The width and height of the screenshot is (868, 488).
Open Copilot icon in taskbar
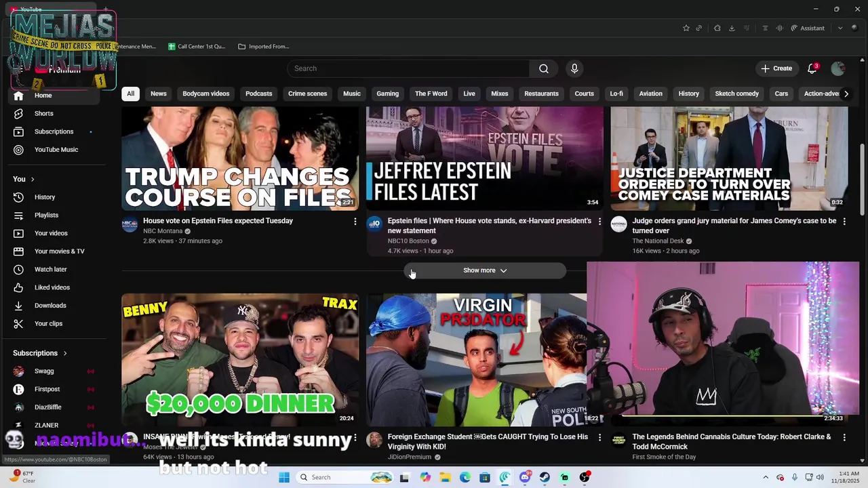click(x=425, y=477)
